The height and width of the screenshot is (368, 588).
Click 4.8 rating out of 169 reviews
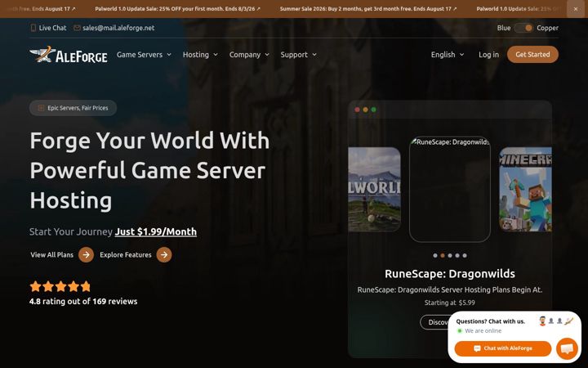tap(83, 302)
